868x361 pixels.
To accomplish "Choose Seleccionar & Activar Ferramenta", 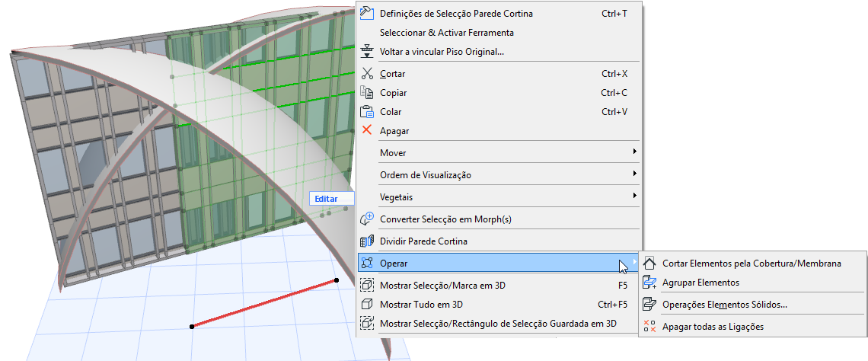I will [x=499, y=33].
